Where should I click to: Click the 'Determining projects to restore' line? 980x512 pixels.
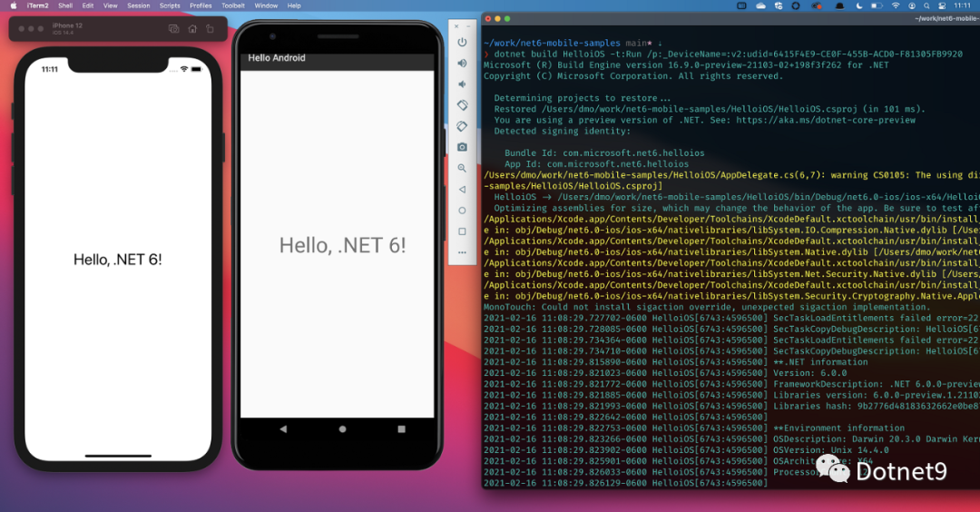point(582,98)
